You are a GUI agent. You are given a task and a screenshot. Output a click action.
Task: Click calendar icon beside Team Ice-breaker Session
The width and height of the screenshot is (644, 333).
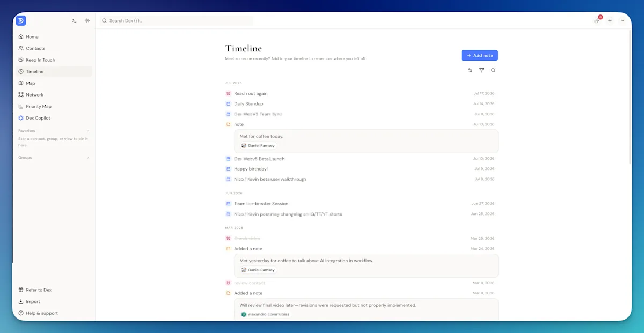coord(228,204)
